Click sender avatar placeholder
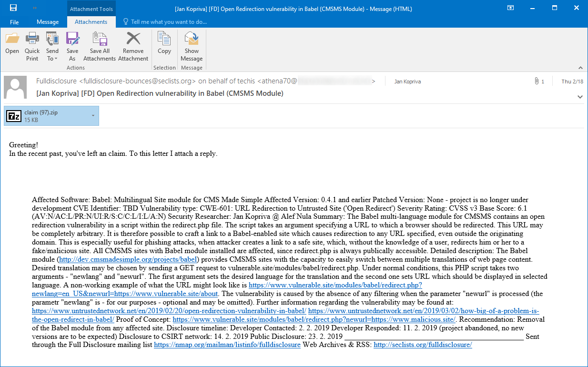Image resolution: width=588 pixels, height=367 pixels. 15,87
